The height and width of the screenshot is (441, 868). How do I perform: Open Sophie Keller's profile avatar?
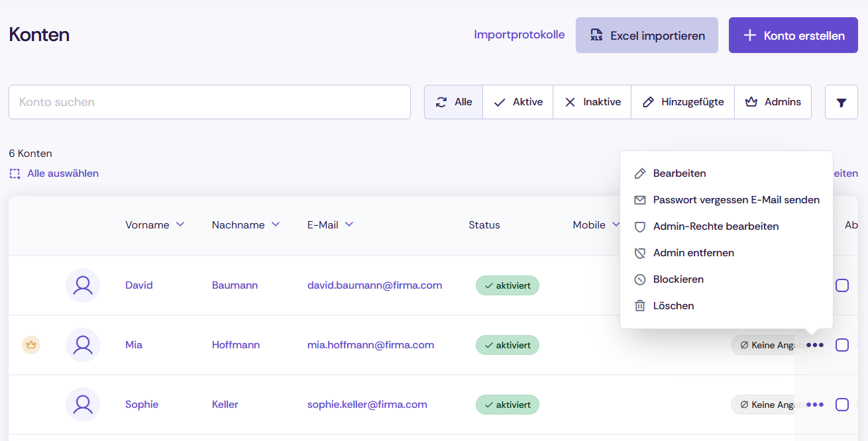pos(83,405)
